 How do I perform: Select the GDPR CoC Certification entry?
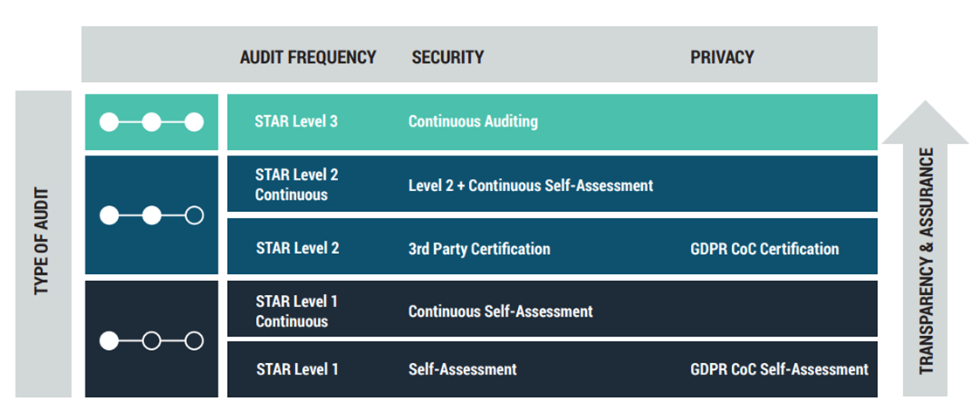point(764,249)
